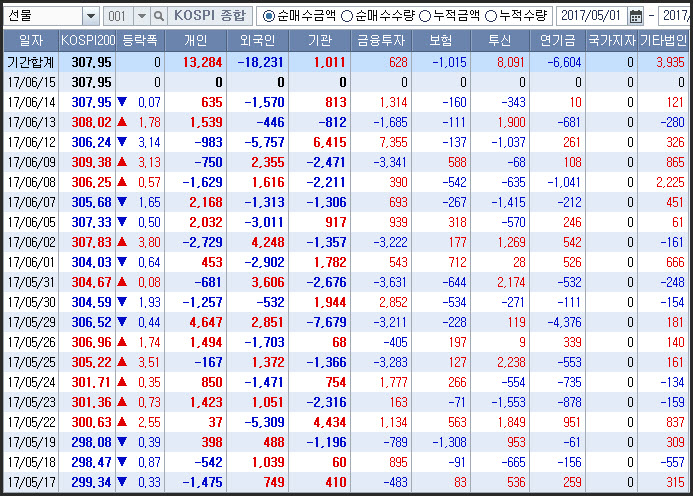
Task: Click the 투신 column header
Action: 500,41
